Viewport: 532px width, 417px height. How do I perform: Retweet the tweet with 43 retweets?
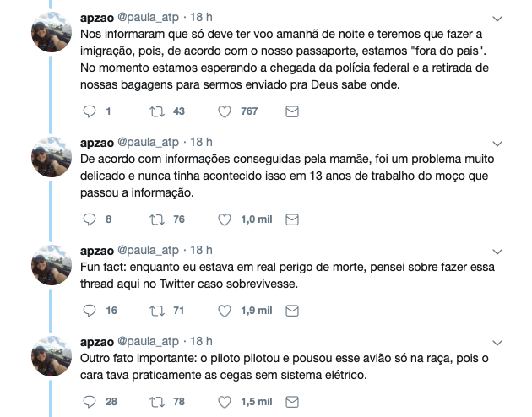(155, 111)
